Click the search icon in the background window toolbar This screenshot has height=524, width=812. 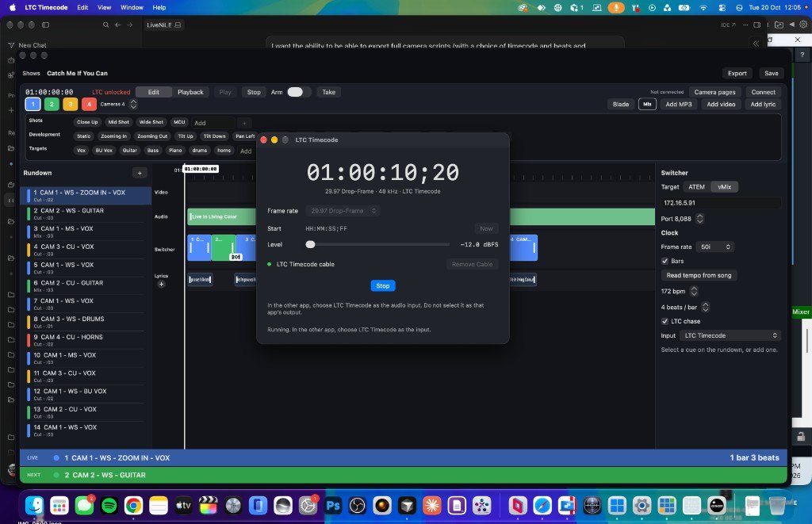[x=105, y=25]
